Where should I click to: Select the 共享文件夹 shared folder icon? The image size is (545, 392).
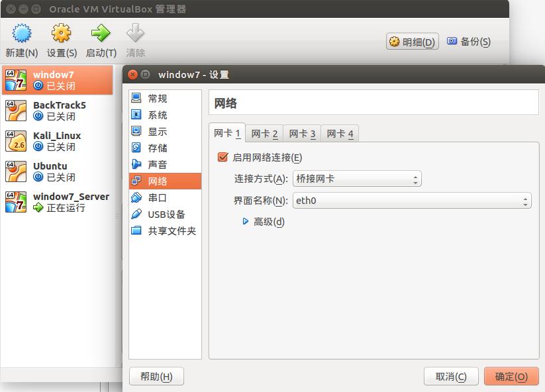pyautogui.click(x=136, y=230)
